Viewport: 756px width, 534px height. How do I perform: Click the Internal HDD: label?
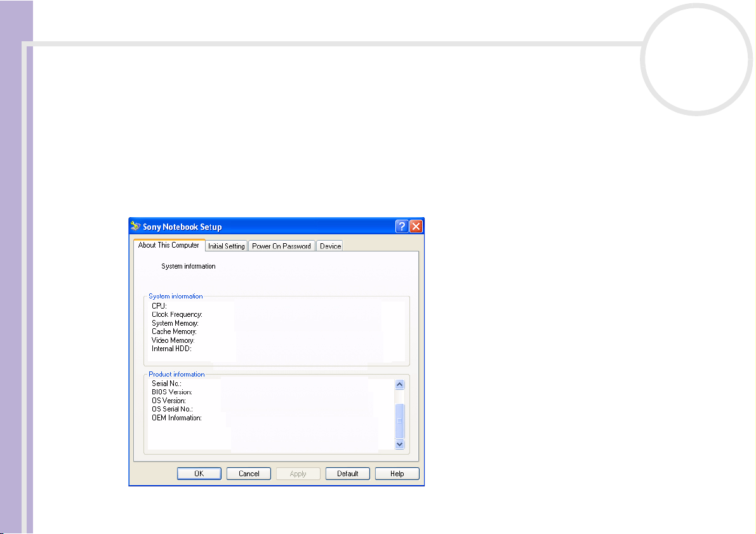click(171, 349)
